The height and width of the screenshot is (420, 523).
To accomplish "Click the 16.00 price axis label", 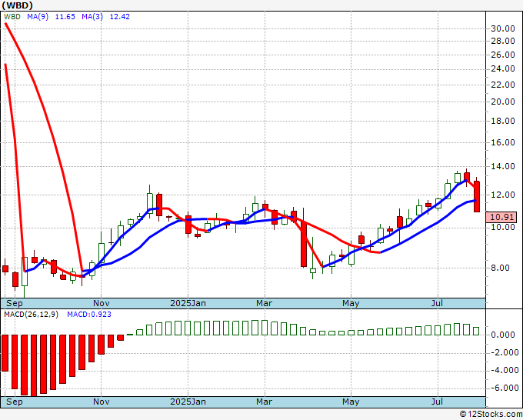I will [503, 142].
